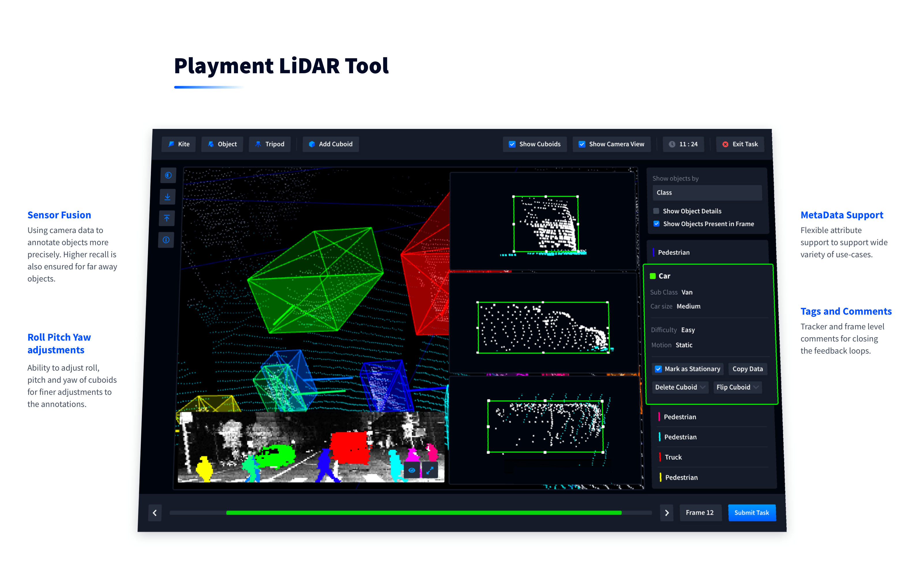924x582 pixels.
Task: Click the Copy Data button
Action: pos(747,369)
